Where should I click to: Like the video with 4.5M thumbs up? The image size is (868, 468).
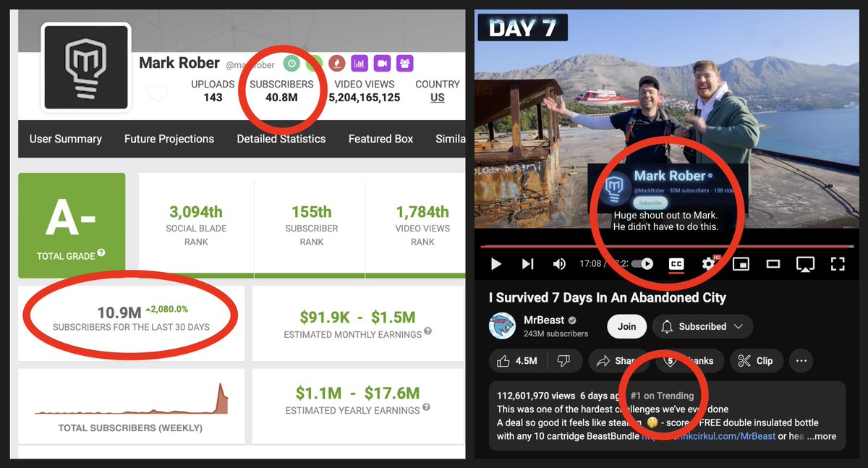point(518,360)
